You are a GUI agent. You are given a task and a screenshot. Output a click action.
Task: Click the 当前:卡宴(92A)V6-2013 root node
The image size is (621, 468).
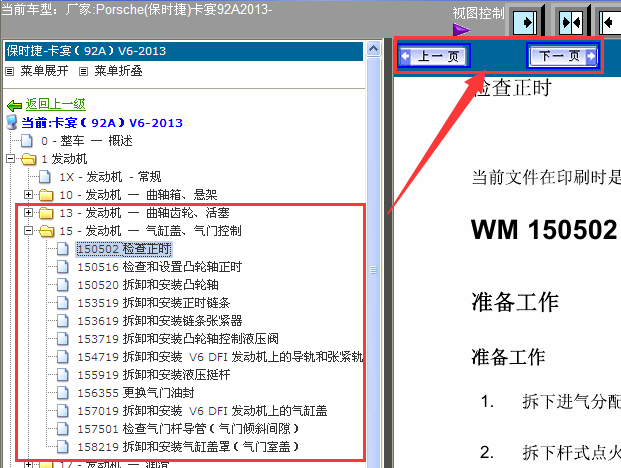tap(102, 123)
